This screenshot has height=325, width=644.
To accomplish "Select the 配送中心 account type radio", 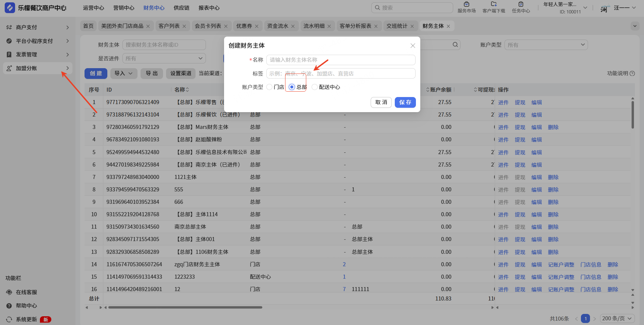I will coord(315,87).
